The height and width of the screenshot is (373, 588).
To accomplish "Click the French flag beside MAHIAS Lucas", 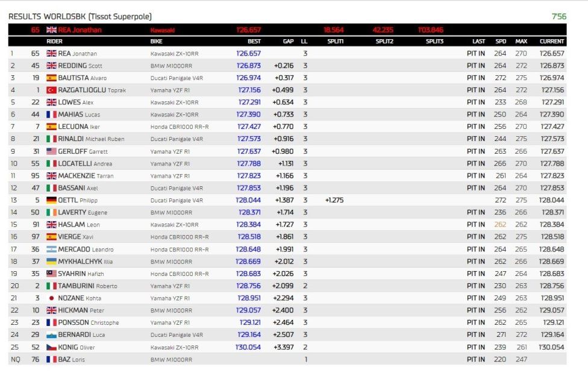I will click(51, 114).
